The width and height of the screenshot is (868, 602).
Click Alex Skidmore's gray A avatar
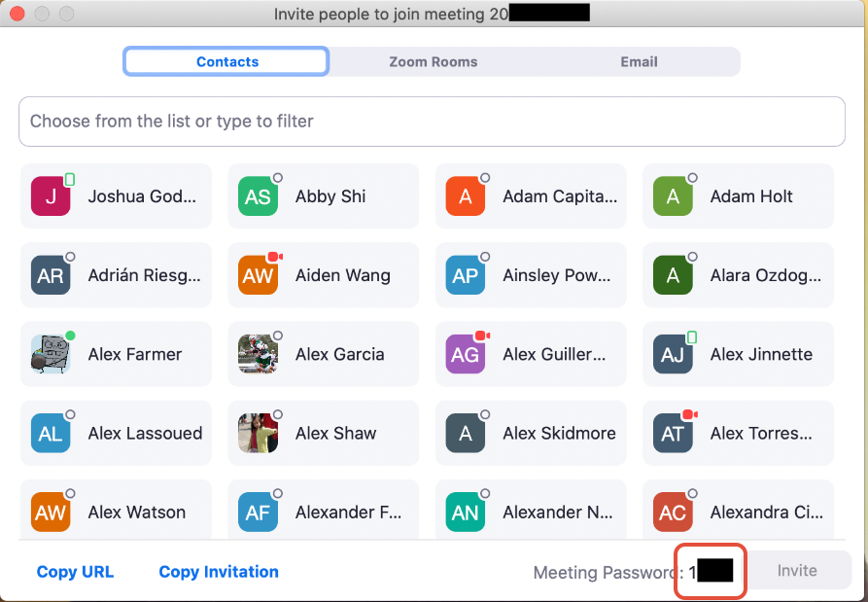pyautogui.click(x=466, y=433)
